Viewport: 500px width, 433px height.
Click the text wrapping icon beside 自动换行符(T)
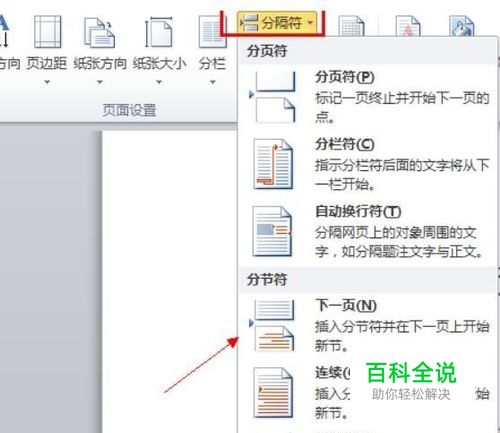pyautogui.click(x=272, y=232)
